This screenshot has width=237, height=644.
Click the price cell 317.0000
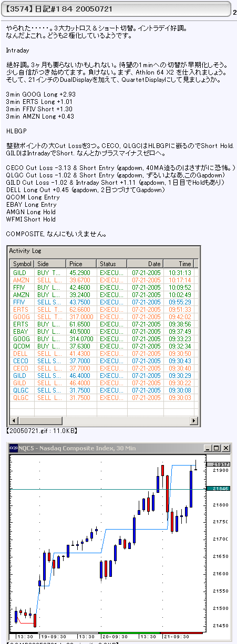tap(81, 317)
